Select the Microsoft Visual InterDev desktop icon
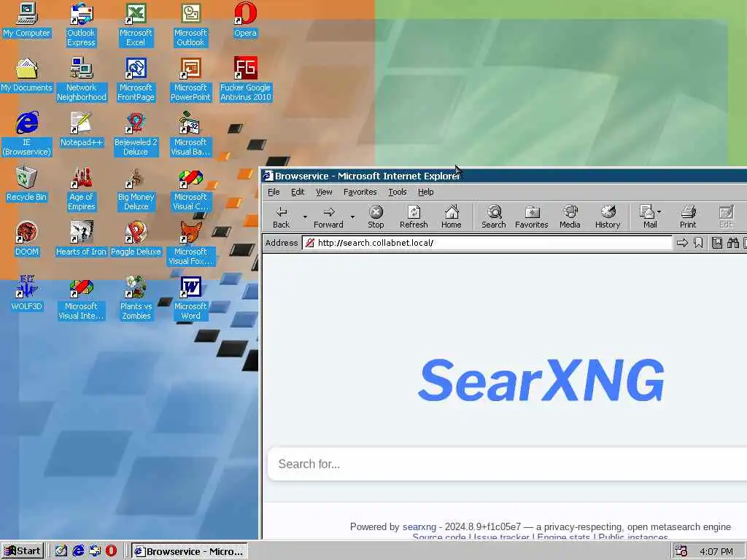The height and width of the screenshot is (560, 747). click(x=82, y=298)
